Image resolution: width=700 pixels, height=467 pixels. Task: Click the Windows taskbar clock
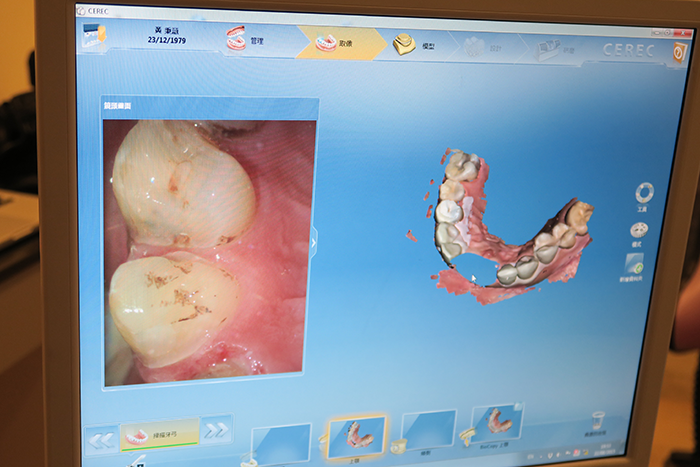coord(606,448)
